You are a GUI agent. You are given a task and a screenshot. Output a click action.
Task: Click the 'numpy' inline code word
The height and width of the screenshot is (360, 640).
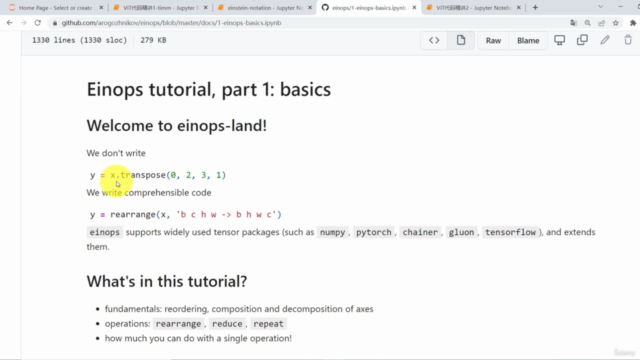point(332,232)
